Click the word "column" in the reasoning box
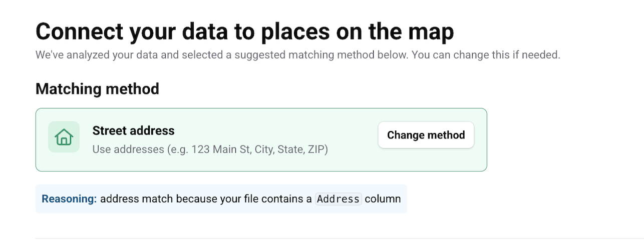644x240 pixels. 383,199
